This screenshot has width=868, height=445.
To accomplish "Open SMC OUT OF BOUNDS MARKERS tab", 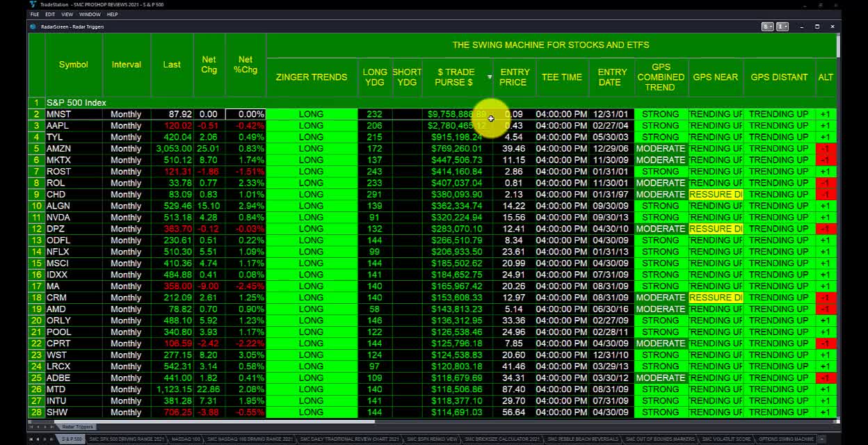I will (x=660, y=439).
